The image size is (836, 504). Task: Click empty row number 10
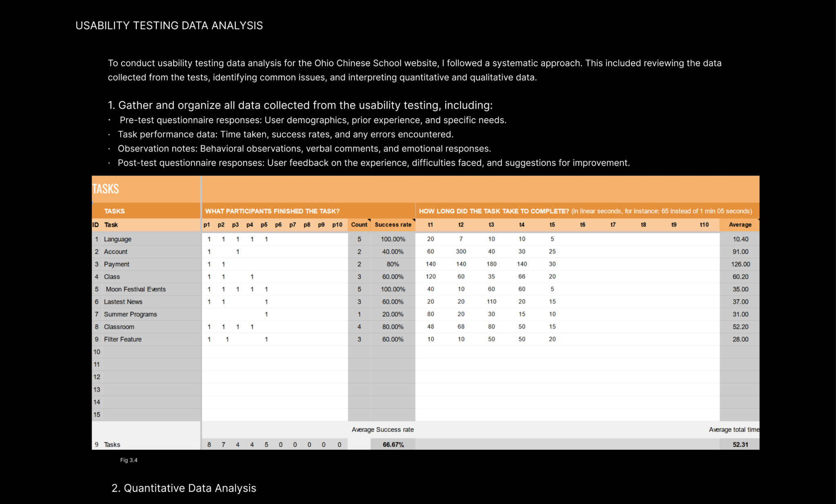click(97, 352)
